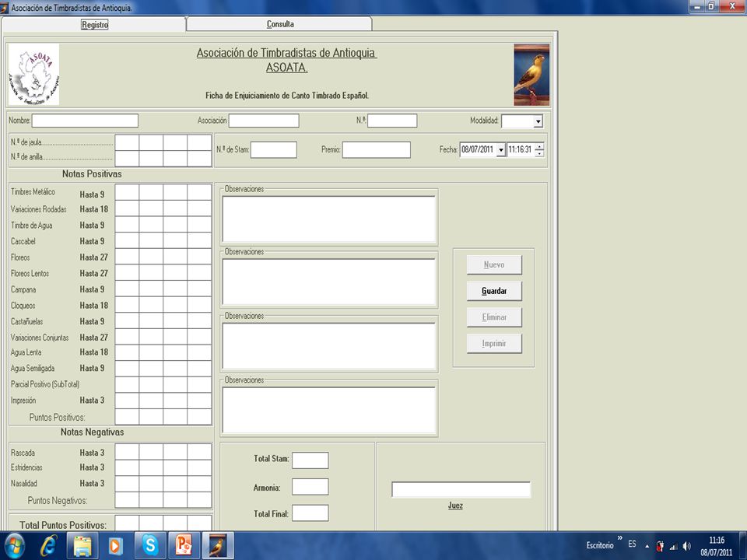
Task: Click the Eliminar button
Action: 494,317
